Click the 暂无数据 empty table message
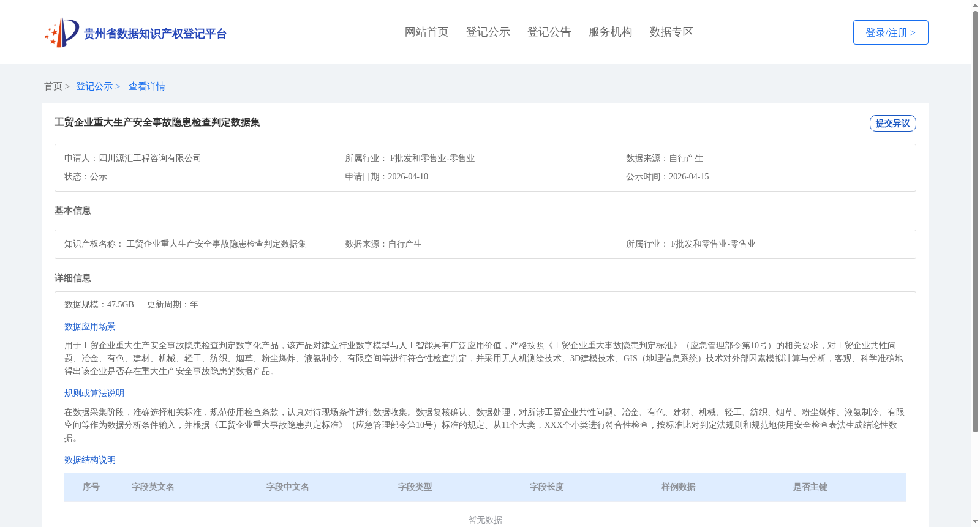The image size is (980, 527). pos(485,520)
